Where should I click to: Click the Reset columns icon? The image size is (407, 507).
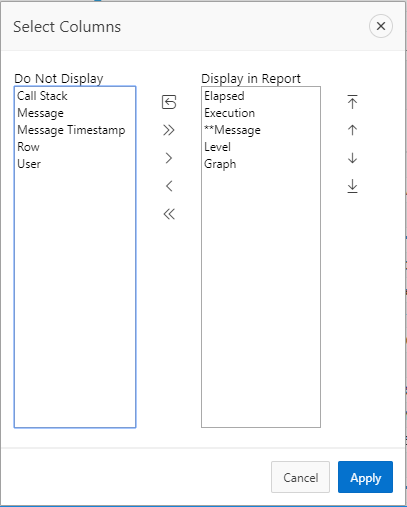[169, 102]
